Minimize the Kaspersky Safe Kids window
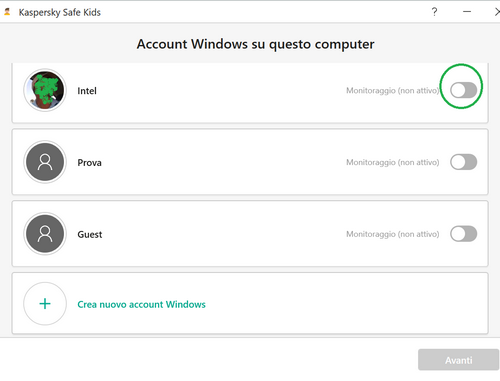 [467, 12]
